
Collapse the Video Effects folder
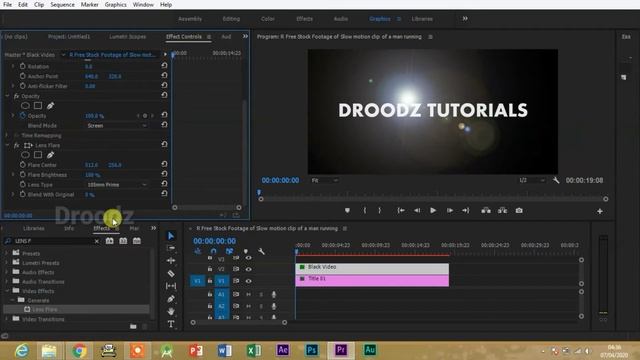(x=7, y=291)
